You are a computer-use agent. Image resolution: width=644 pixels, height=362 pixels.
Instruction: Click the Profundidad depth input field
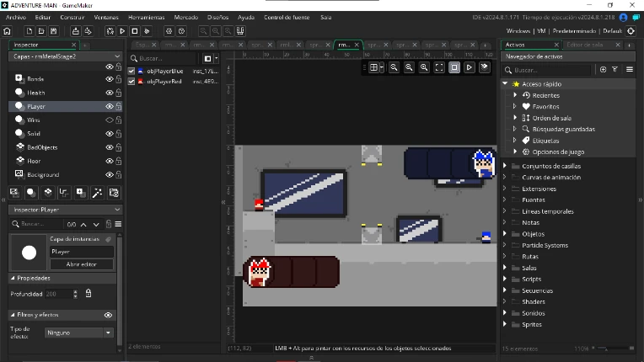pos(59,294)
